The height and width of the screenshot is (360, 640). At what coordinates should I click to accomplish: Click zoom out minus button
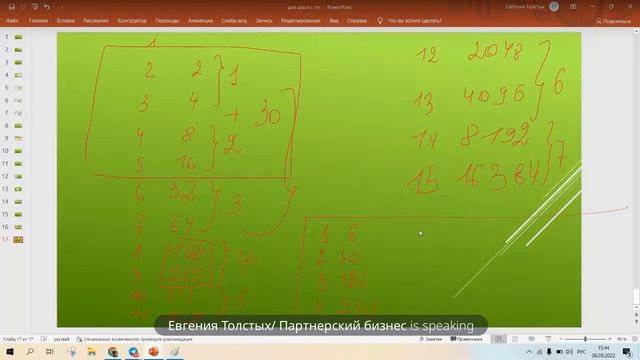(x=561, y=339)
